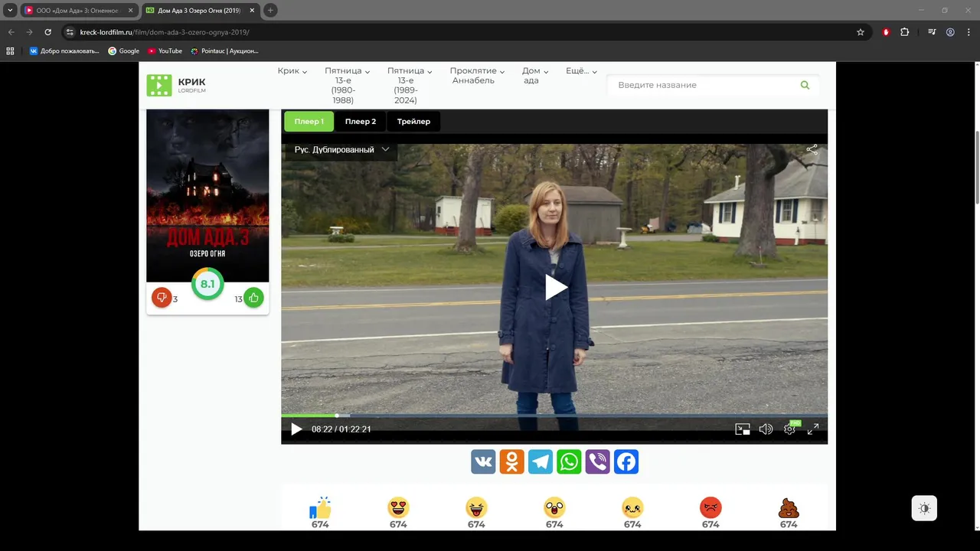Reload the page
Image resolution: width=980 pixels, height=551 pixels.
click(x=47, y=32)
